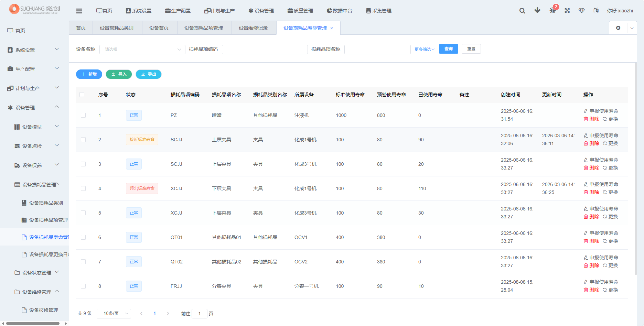Check the checkbox for row 5 XCJJ 化成3号机

pyautogui.click(x=83, y=213)
